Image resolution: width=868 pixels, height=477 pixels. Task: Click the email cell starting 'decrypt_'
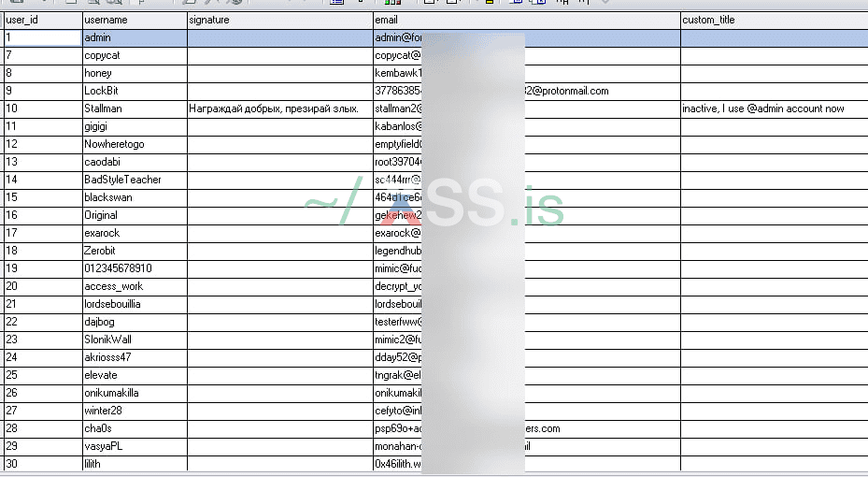click(527, 286)
